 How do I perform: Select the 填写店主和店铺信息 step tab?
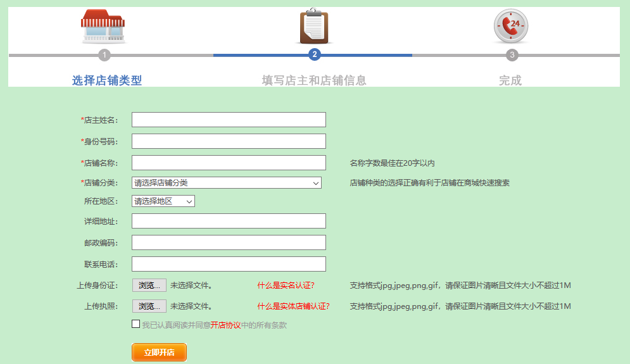(x=314, y=80)
